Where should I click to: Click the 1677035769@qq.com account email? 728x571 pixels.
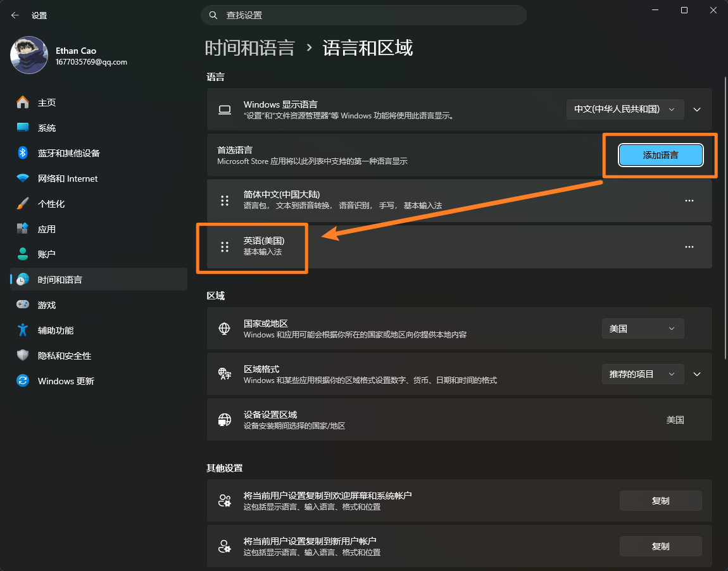[x=91, y=62]
